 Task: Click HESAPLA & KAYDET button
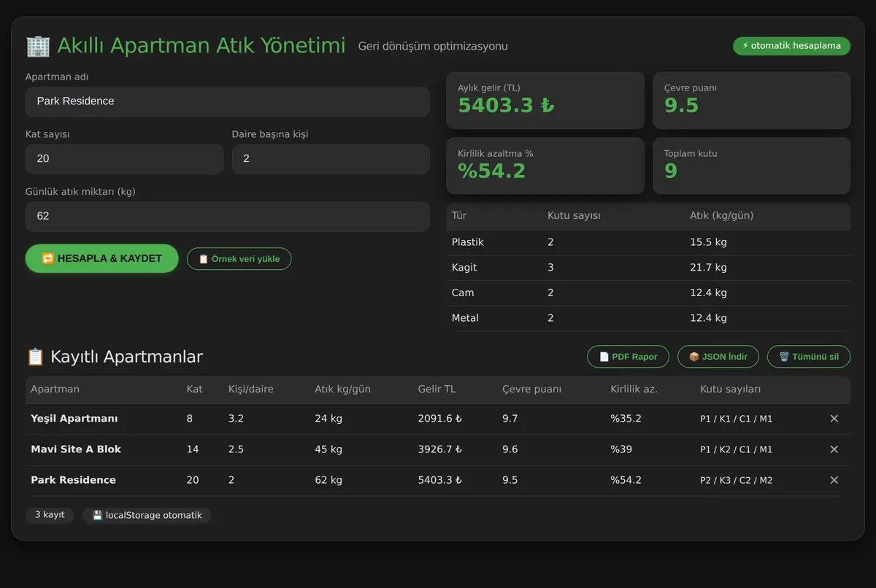click(x=102, y=258)
